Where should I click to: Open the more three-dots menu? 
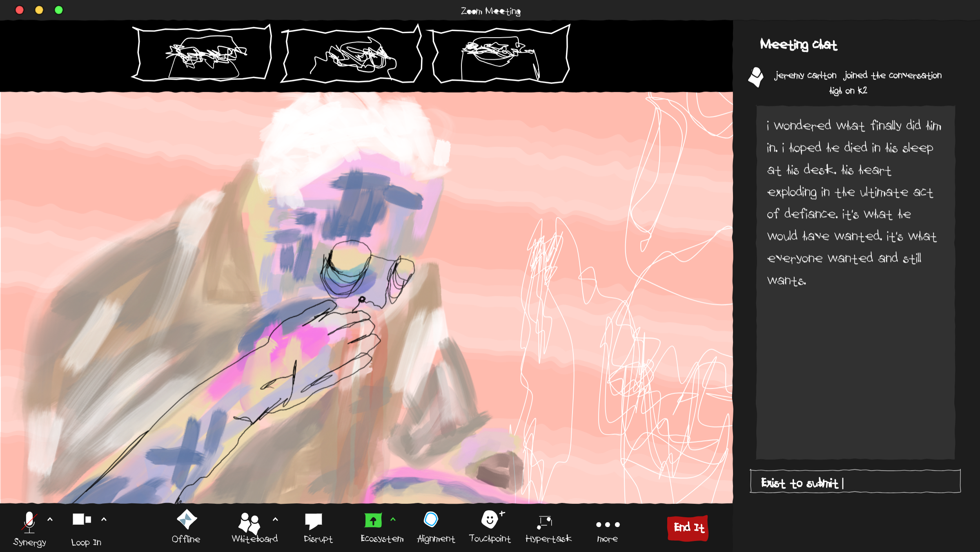[608, 525]
